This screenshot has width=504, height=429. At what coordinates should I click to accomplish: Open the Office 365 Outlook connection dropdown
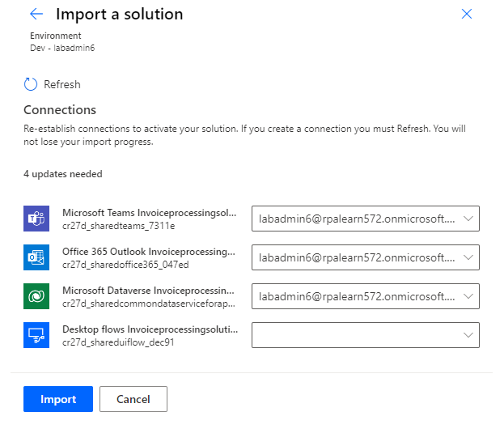(366, 257)
